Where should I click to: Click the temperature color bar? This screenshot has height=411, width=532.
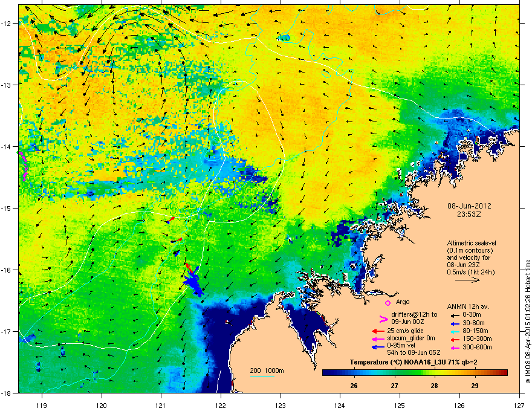(415, 373)
